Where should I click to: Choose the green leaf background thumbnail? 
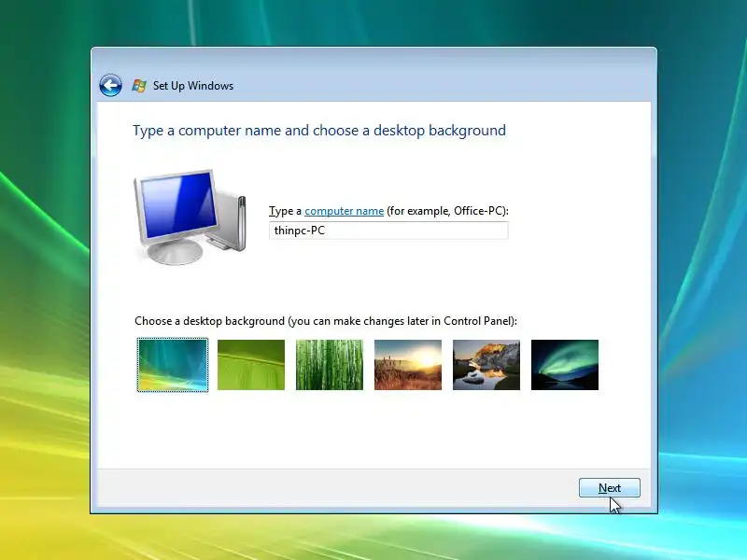(251, 365)
